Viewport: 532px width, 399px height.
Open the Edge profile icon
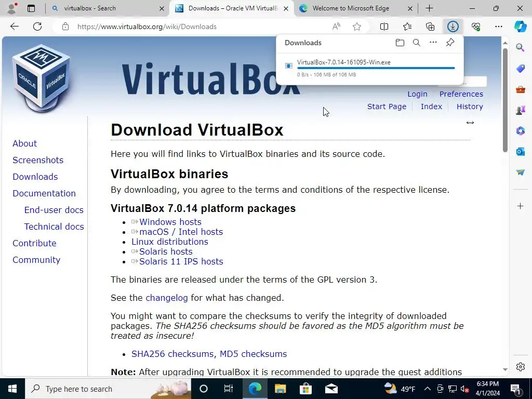click(12, 8)
